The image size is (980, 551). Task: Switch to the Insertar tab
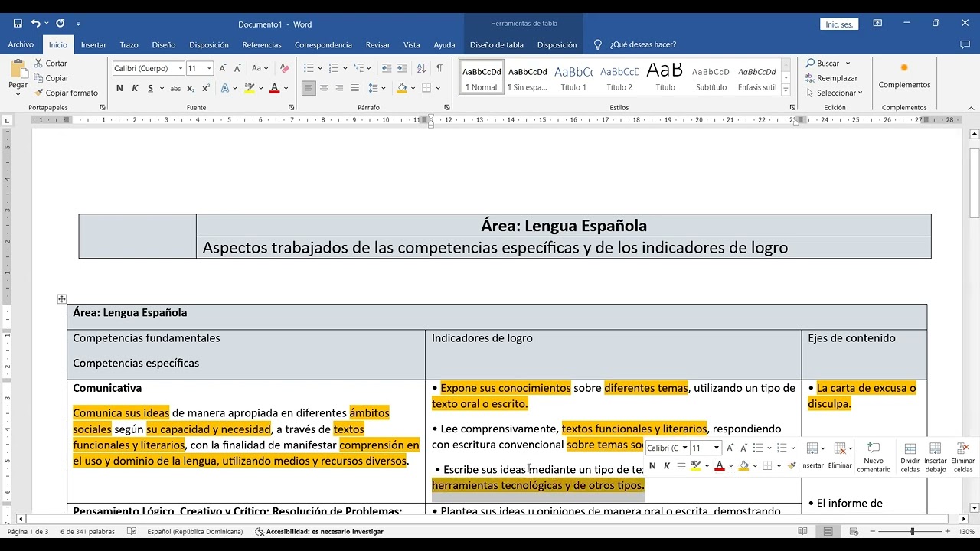93,44
